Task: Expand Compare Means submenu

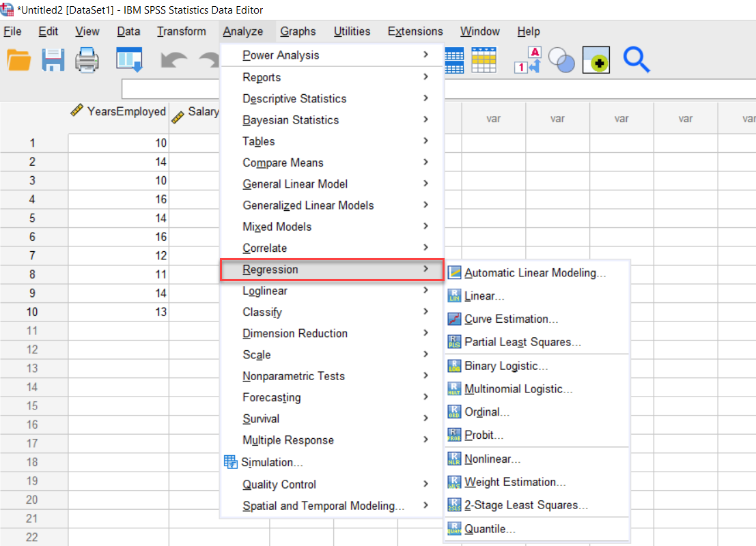Action: 331,162
